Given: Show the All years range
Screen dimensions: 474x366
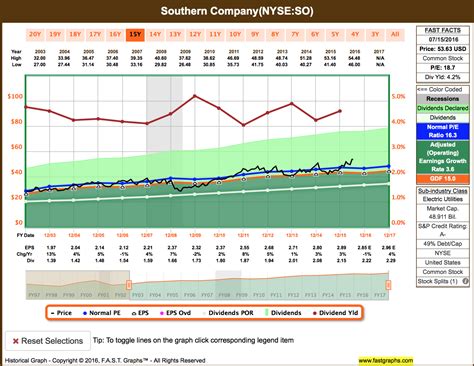Looking at the screenshot, I should pyautogui.click(x=395, y=34).
